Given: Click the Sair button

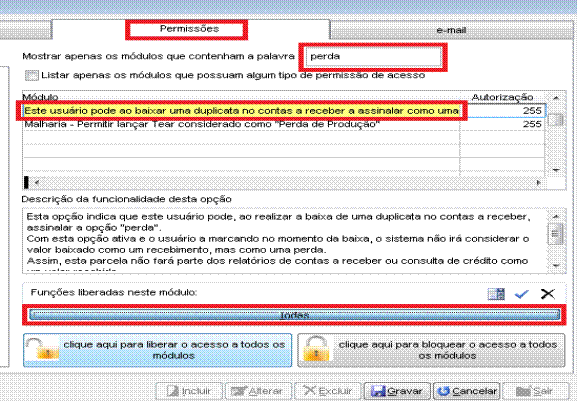Looking at the screenshot, I should 535,391.
